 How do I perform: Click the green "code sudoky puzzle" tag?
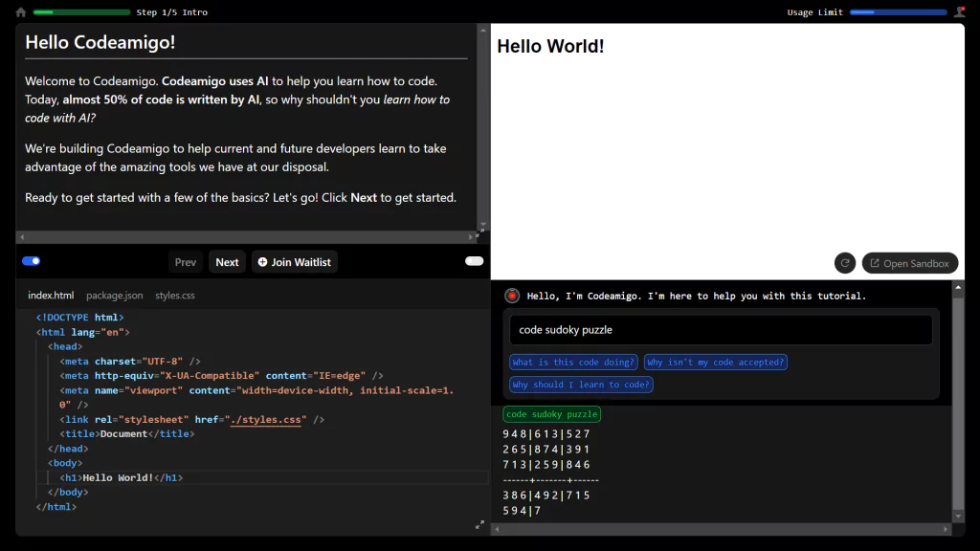click(552, 414)
